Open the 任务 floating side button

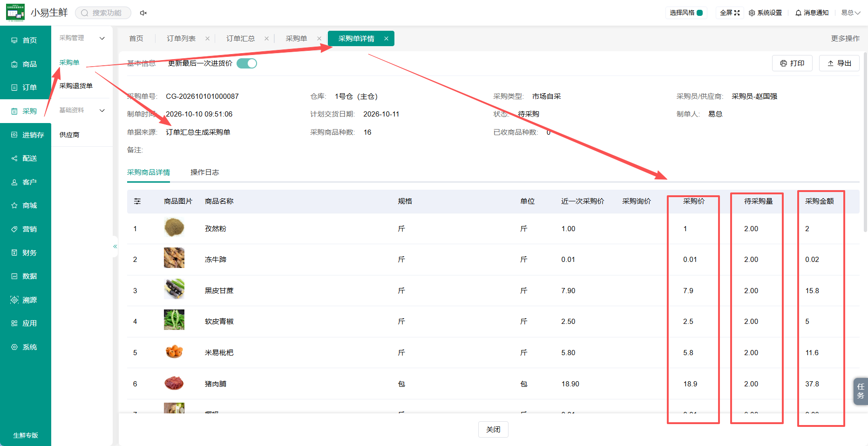861,391
